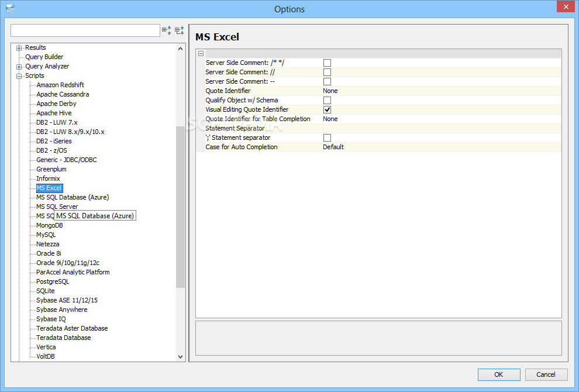Select DB2 - LUW 8.x/9.x/10.x

pos(71,132)
